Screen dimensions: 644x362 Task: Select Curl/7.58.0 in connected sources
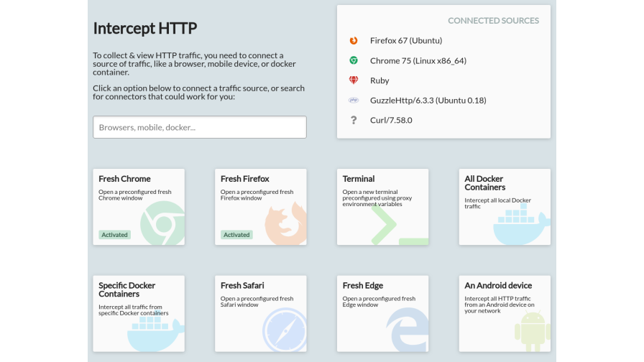[391, 120]
